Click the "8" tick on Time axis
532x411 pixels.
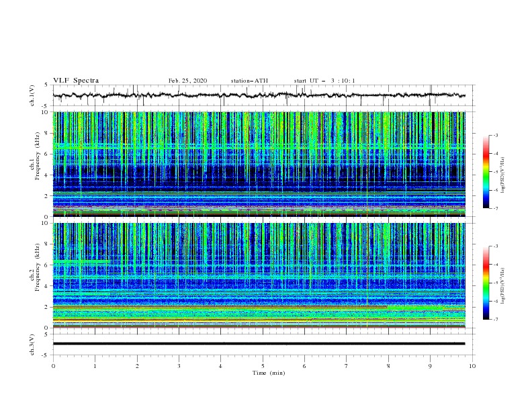388,366
